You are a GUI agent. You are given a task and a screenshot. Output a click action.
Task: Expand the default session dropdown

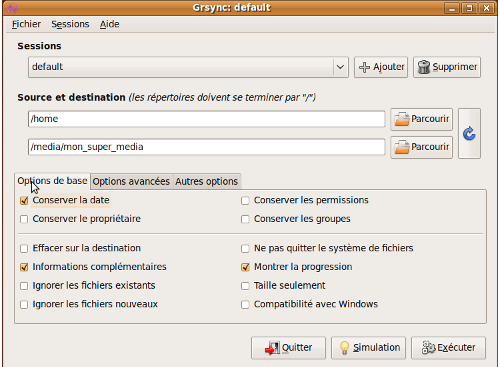(188, 67)
